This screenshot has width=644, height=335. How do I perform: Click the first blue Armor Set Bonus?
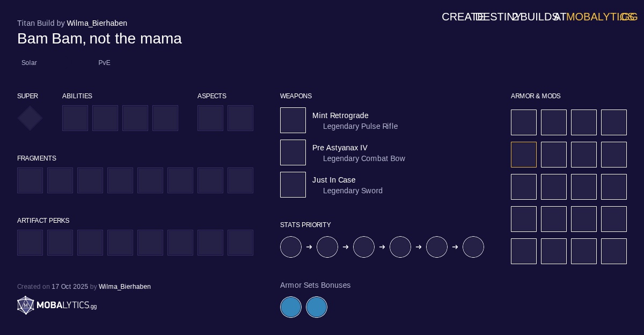point(291,307)
